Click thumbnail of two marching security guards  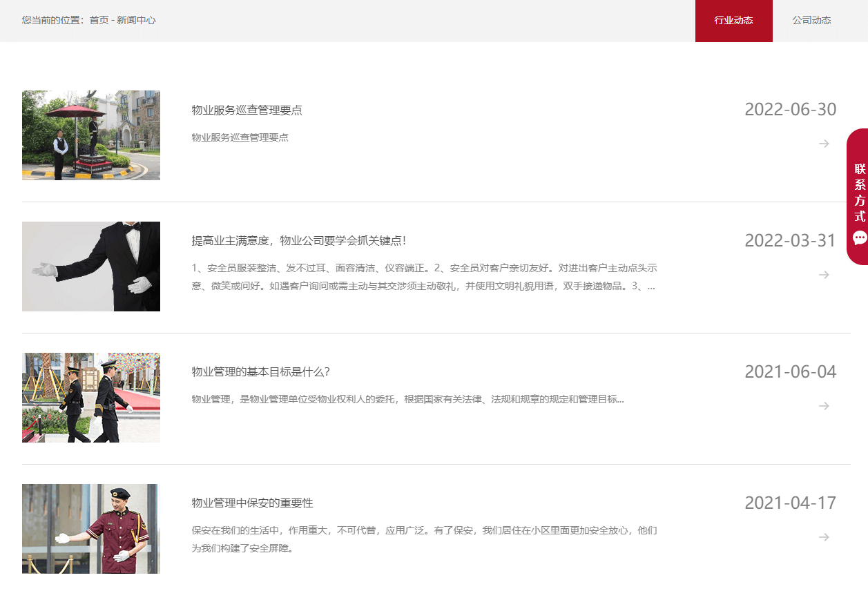(x=91, y=398)
